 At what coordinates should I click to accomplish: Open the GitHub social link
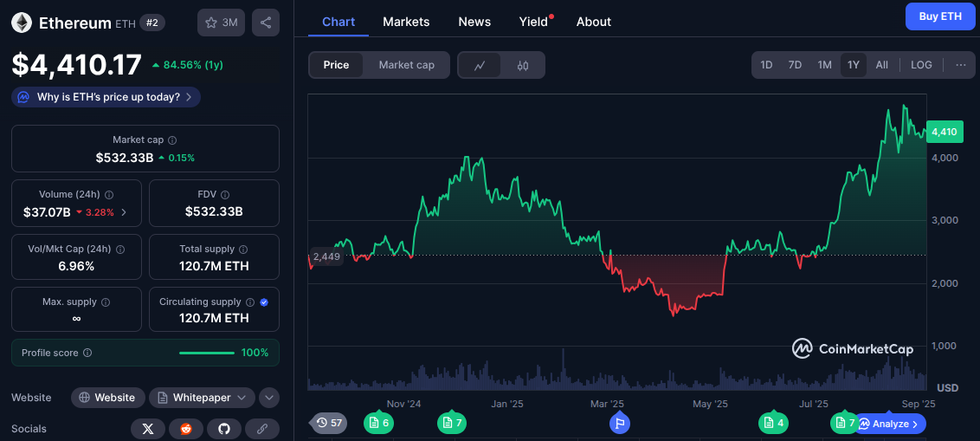(x=224, y=429)
